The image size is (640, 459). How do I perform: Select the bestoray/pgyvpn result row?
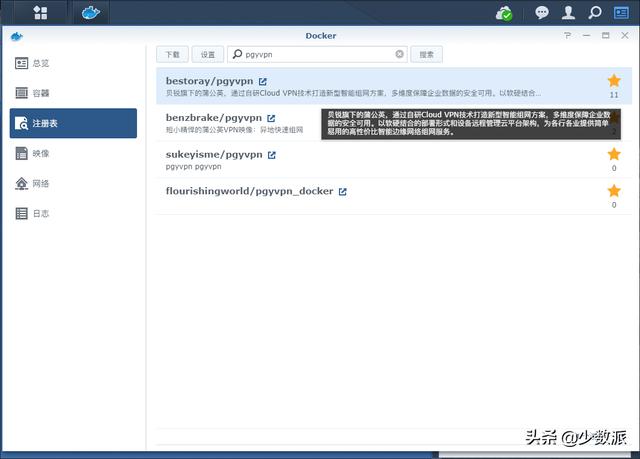click(394, 86)
